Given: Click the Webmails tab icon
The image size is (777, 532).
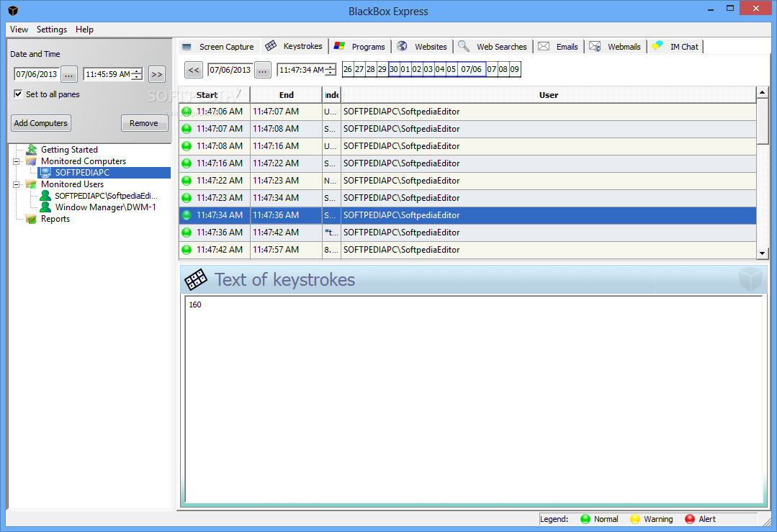Looking at the screenshot, I should tap(595, 46).
